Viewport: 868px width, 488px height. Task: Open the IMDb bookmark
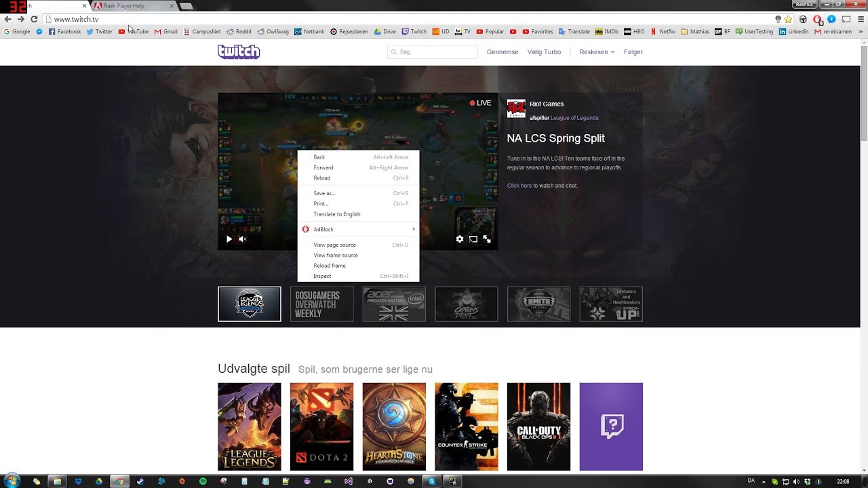pyautogui.click(x=607, y=31)
